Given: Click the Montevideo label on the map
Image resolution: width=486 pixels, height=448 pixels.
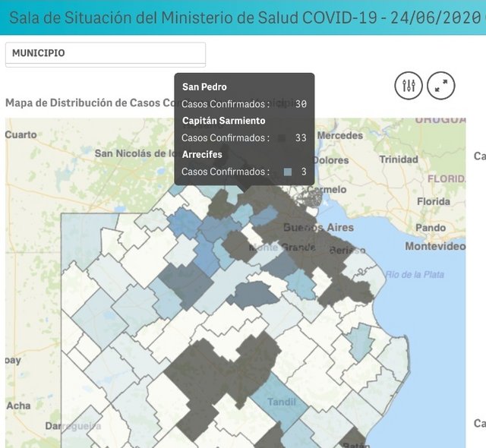Looking at the screenshot, I should 435,246.
